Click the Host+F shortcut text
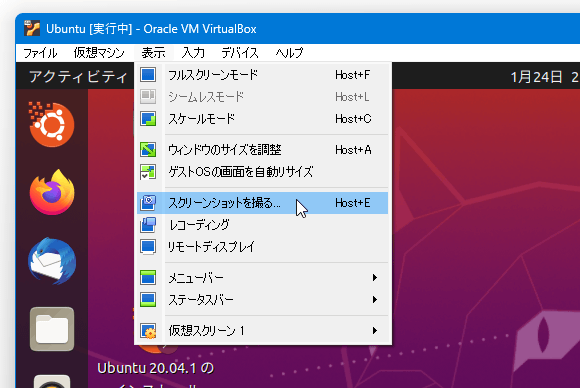The image size is (580, 388). (x=353, y=75)
